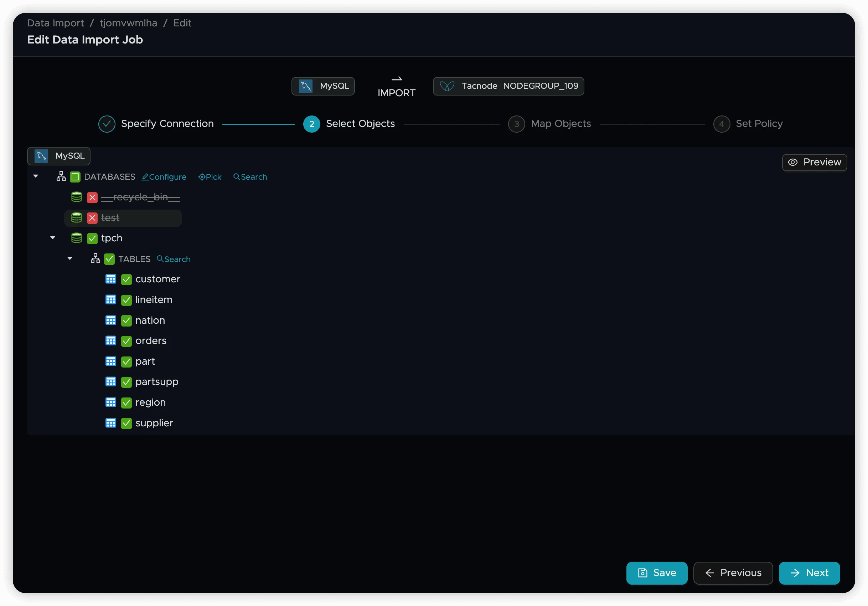Collapse the tpch database node

[53, 238]
